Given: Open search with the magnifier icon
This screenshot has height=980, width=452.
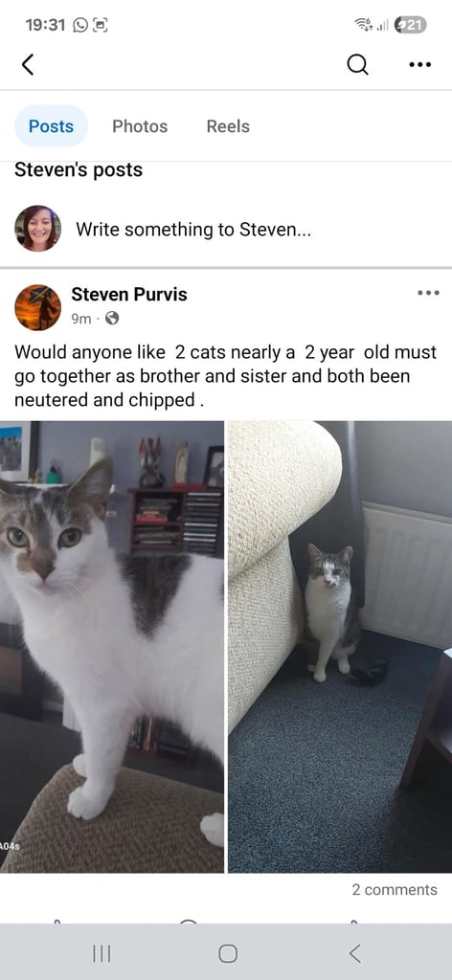Looking at the screenshot, I should coord(357,64).
